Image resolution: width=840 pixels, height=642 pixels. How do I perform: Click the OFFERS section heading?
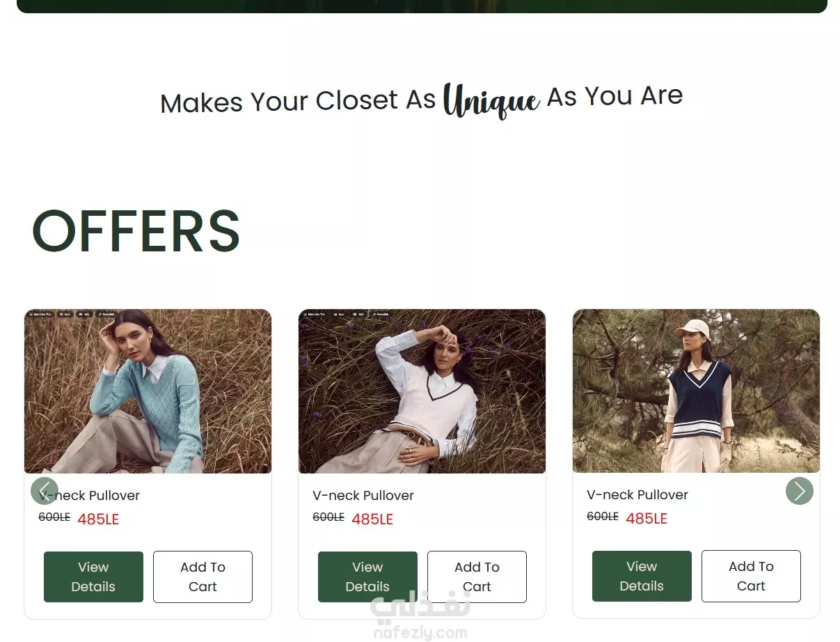click(x=136, y=231)
